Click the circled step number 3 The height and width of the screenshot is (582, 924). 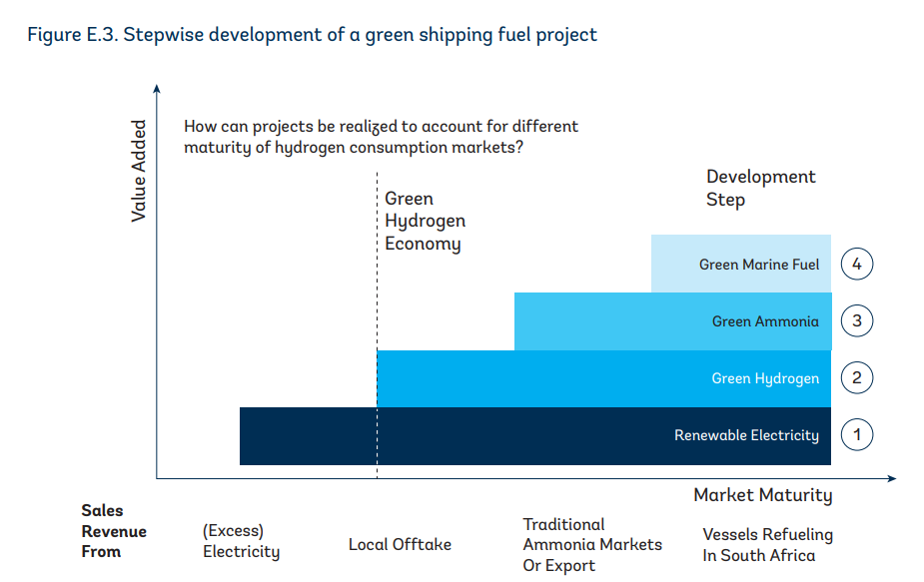(x=857, y=321)
